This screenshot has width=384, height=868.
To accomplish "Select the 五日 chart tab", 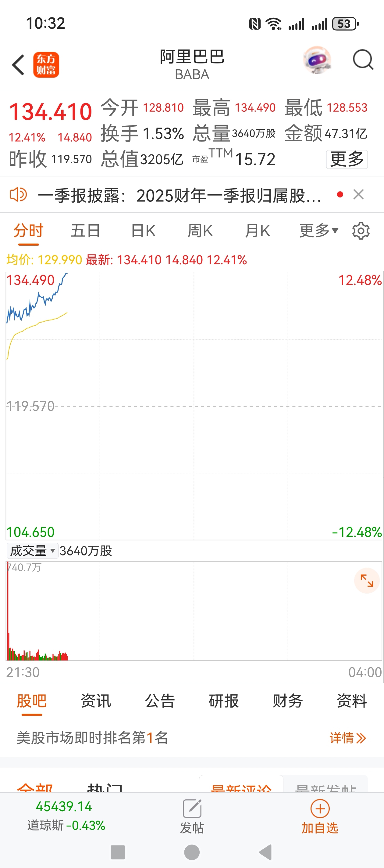I will pos(85,231).
